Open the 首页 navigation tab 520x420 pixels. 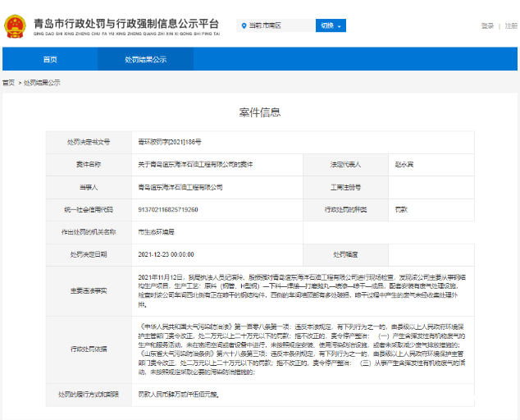[50, 59]
